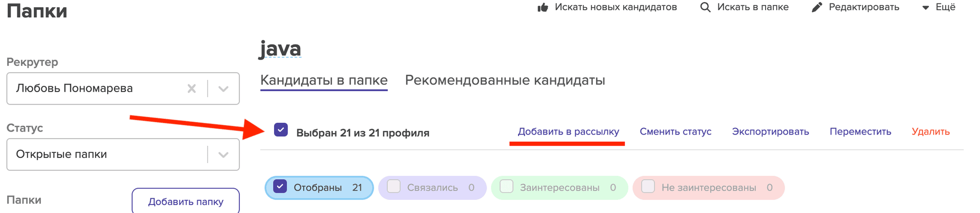This screenshot has height=213, width=980.
Task: Export selected profiles via Экспортировать
Action: click(x=770, y=131)
